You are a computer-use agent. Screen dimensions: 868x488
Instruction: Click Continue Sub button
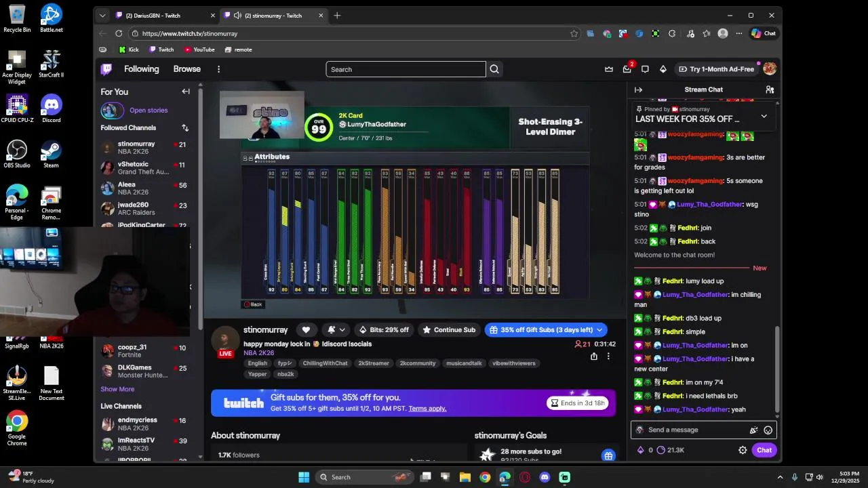coord(448,330)
